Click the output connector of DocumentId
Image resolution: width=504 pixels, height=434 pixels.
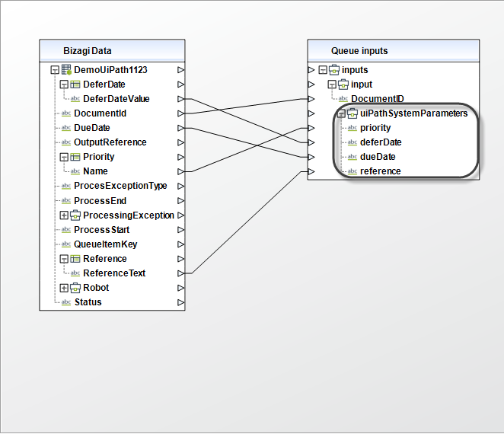[x=181, y=113]
